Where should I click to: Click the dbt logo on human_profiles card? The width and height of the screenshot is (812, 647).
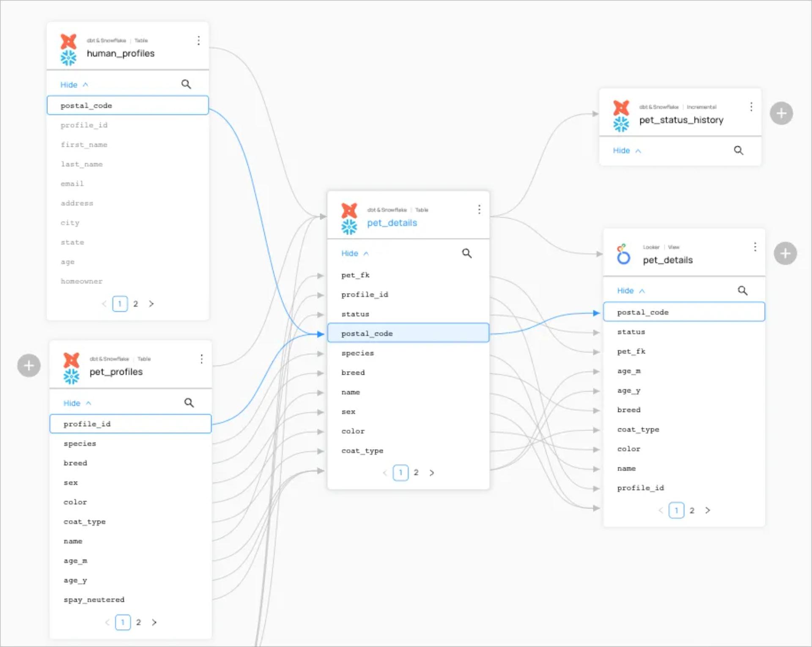pyautogui.click(x=69, y=41)
